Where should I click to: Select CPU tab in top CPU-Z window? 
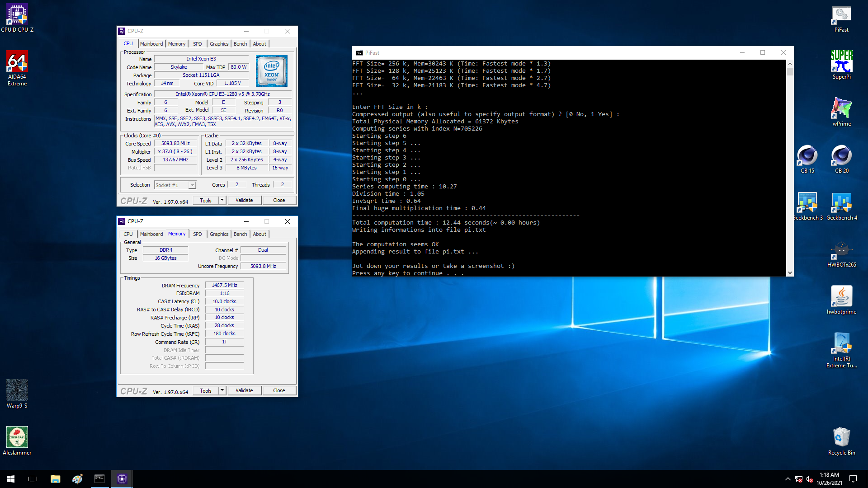coord(128,44)
